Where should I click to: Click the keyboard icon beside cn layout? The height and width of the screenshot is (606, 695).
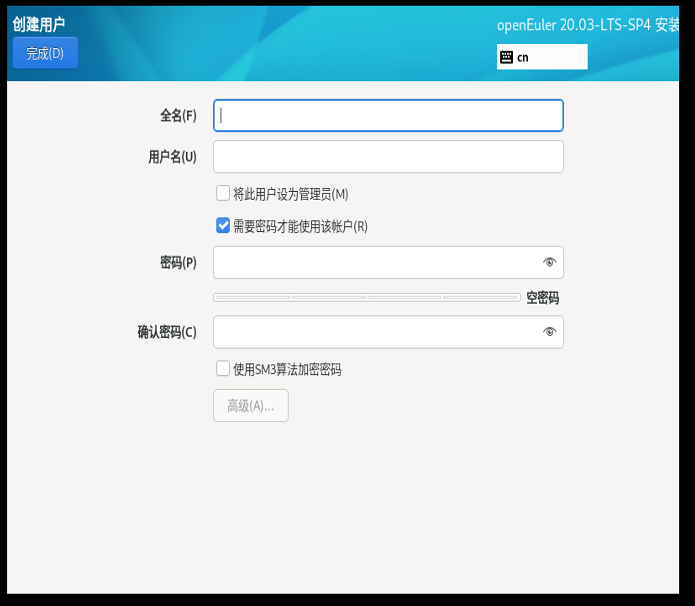[507, 57]
